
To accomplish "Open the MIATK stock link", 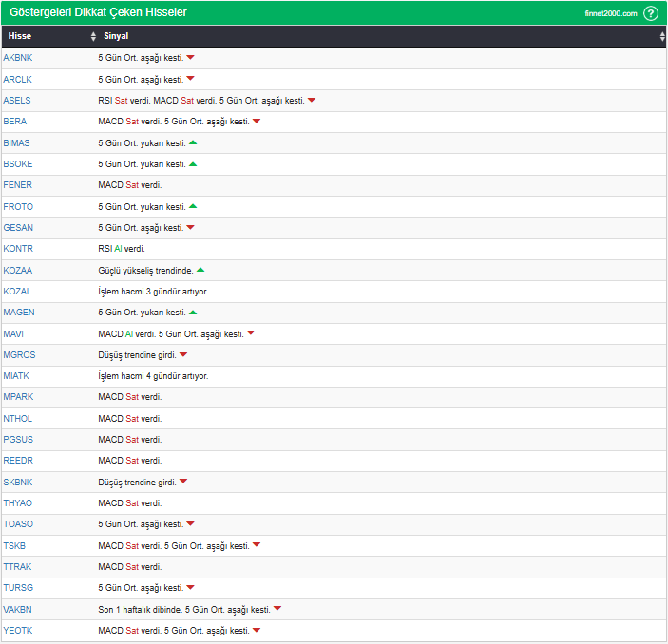I will 16,376.
